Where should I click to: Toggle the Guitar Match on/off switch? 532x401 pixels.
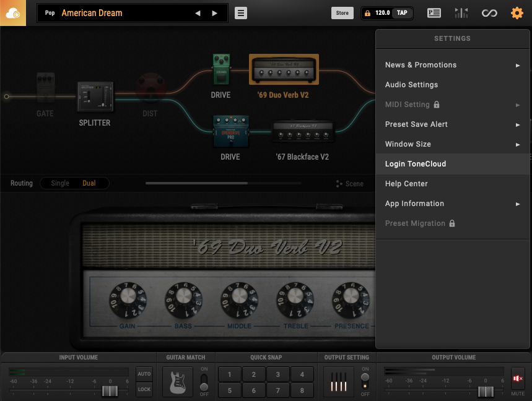click(204, 382)
